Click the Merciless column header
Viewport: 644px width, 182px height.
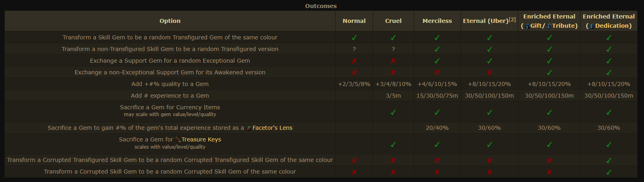(x=437, y=21)
